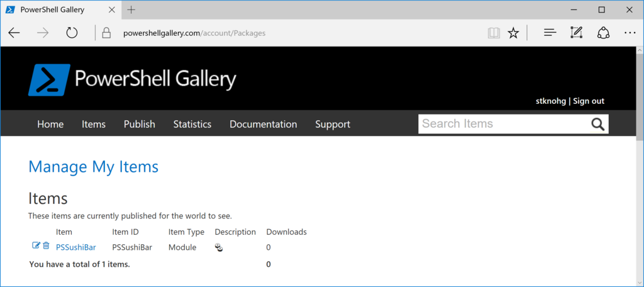This screenshot has width=644, height=287.
Task: Refresh the page with the reload icon
Action: tap(72, 33)
